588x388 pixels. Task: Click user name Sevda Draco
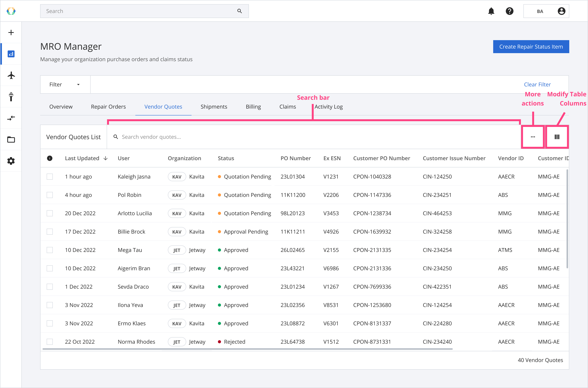133,287
